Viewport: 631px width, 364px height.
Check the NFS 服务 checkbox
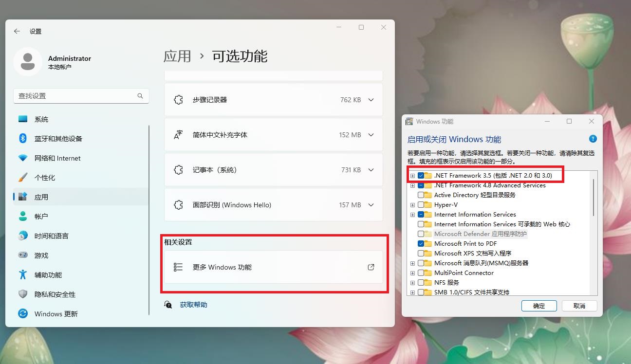[421, 283]
